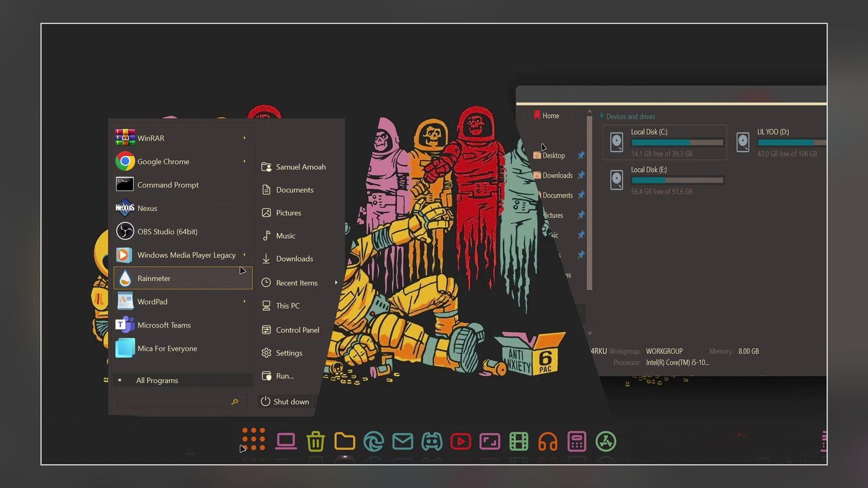The width and height of the screenshot is (868, 488).
Task: Launch Nexus from start menu
Action: pos(183,208)
